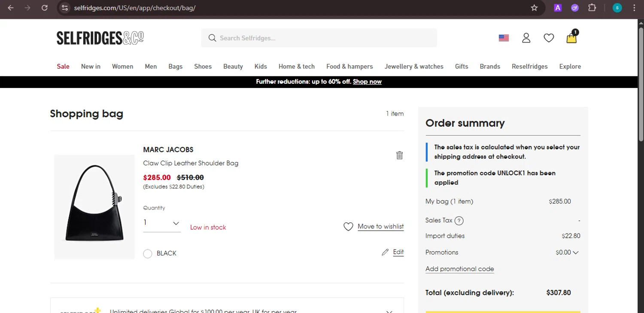Open the Women menu
This screenshot has width=644, height=313.
tap(122, 67)
